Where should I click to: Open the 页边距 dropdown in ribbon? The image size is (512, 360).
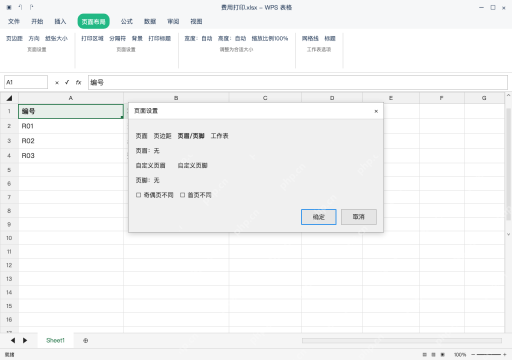click(14, 38)
